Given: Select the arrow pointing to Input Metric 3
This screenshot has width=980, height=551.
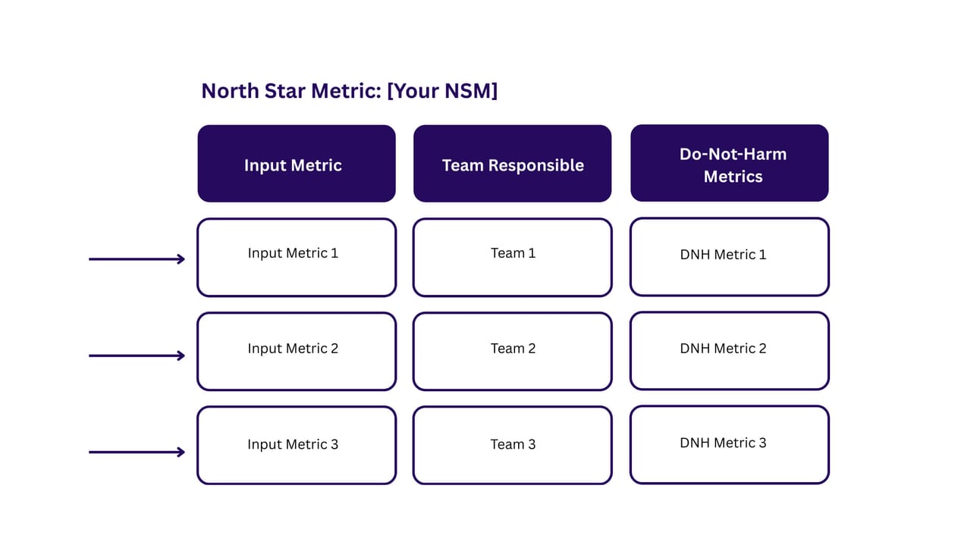Looking at the screenshot, I should point(137,452).
